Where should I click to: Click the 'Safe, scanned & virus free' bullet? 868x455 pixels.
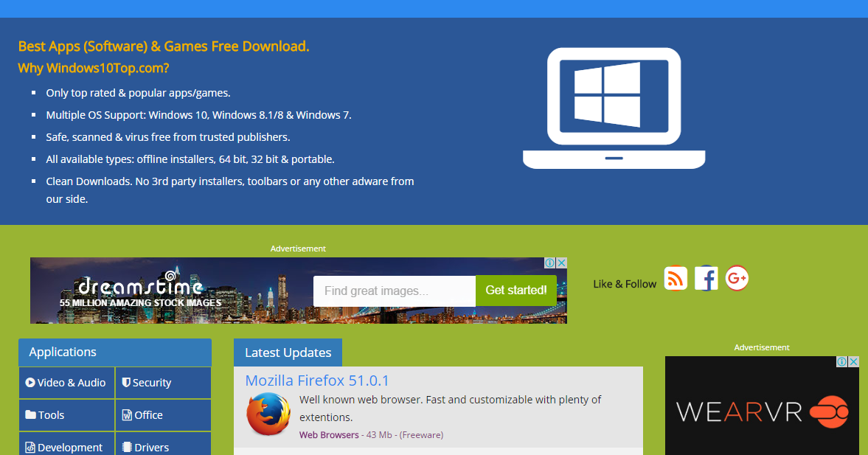[x=168, y=137]
